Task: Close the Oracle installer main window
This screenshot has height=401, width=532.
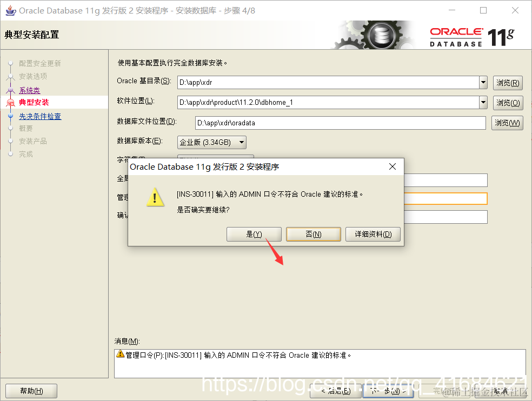Action: point(515,10)
